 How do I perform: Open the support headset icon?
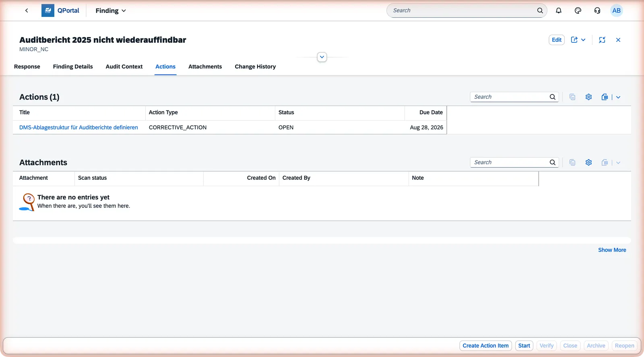597,10
